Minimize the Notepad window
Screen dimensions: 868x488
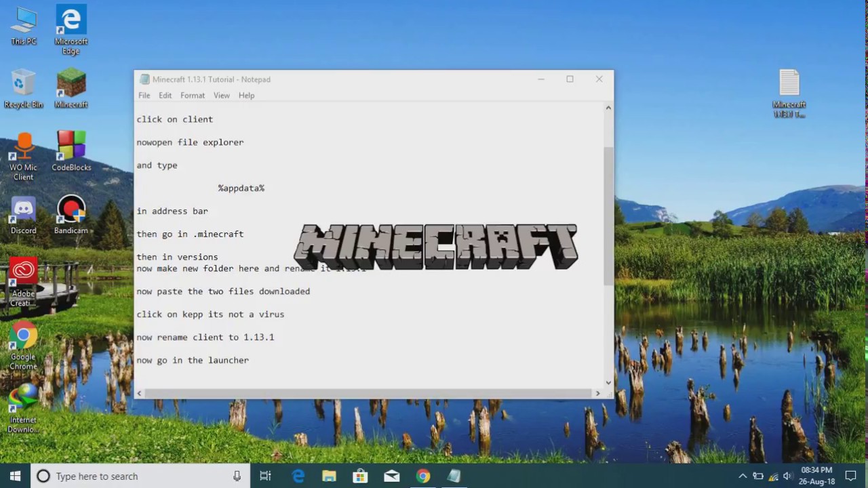click(x=541, y=79)
